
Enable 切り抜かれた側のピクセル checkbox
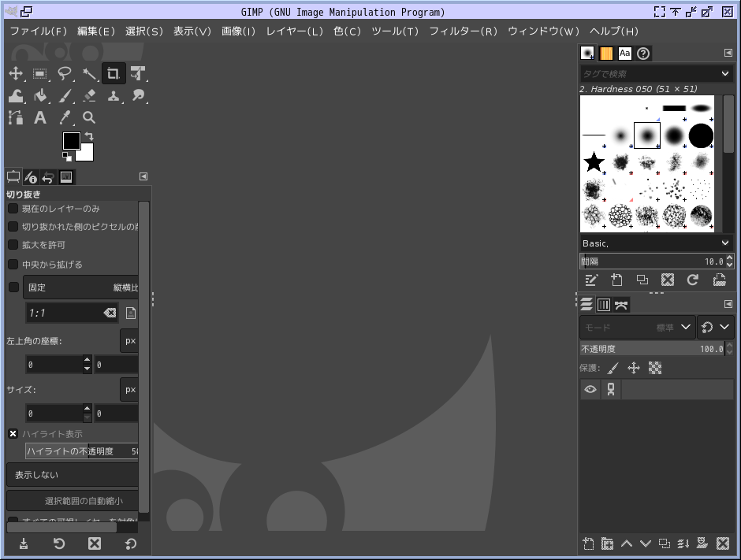13,227
